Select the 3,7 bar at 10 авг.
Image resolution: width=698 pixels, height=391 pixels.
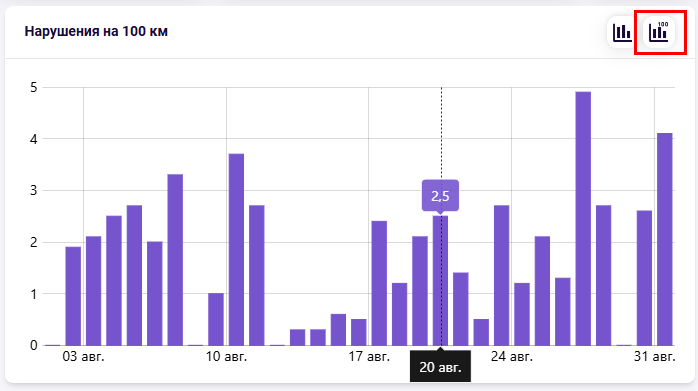(236, 249)
